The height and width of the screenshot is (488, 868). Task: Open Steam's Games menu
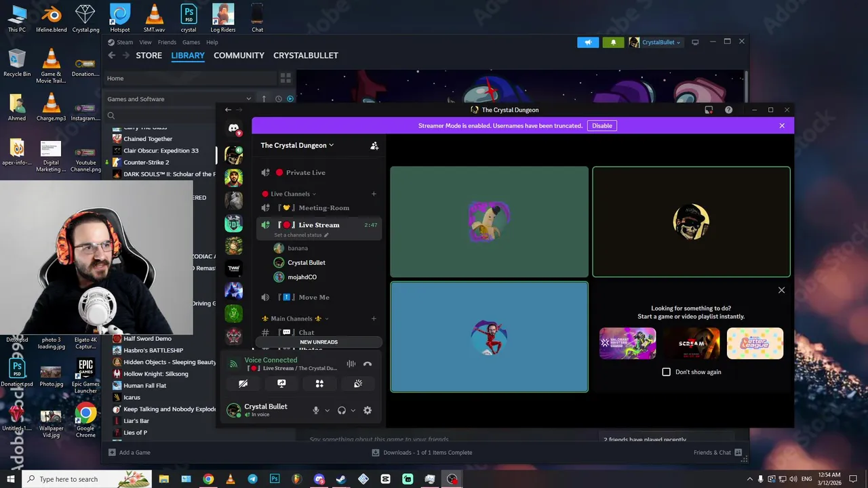tap(191, 42)
